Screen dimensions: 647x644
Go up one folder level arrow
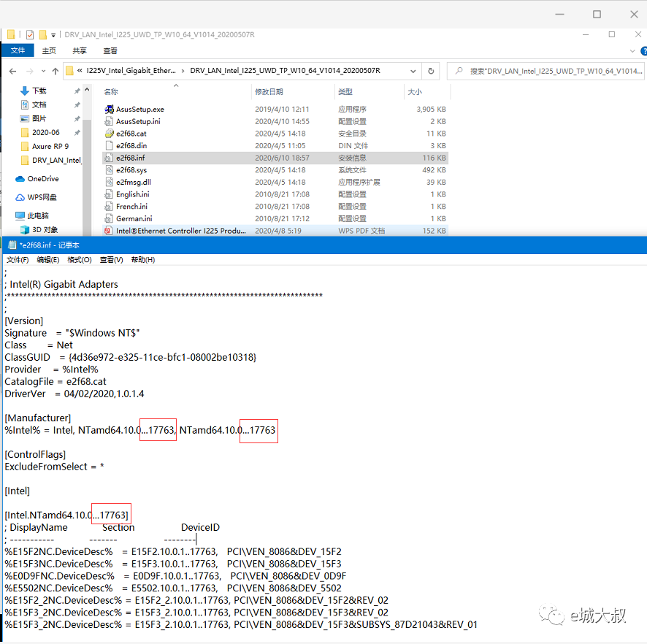[x=55, y=71]
